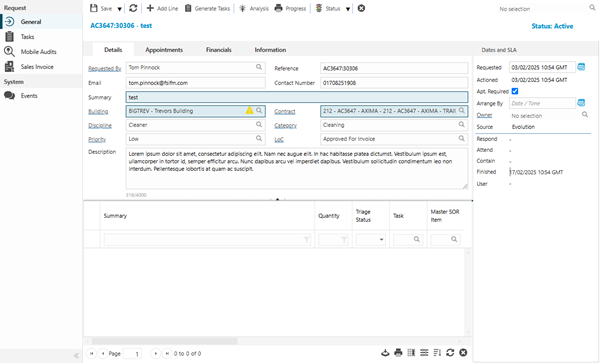Click the grid horizontal scrollbar
The image size is (600, 363).
click(x=165, y=341)
